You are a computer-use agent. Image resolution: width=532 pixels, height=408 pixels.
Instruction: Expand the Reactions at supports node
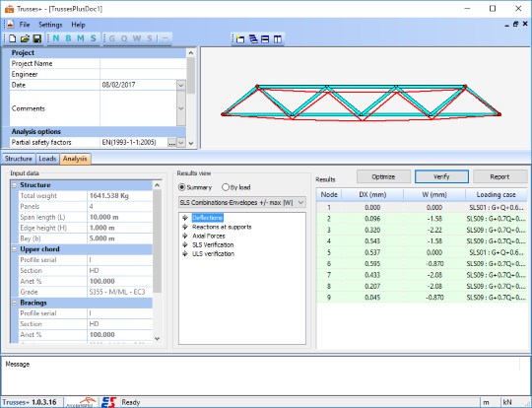(185, 227)
